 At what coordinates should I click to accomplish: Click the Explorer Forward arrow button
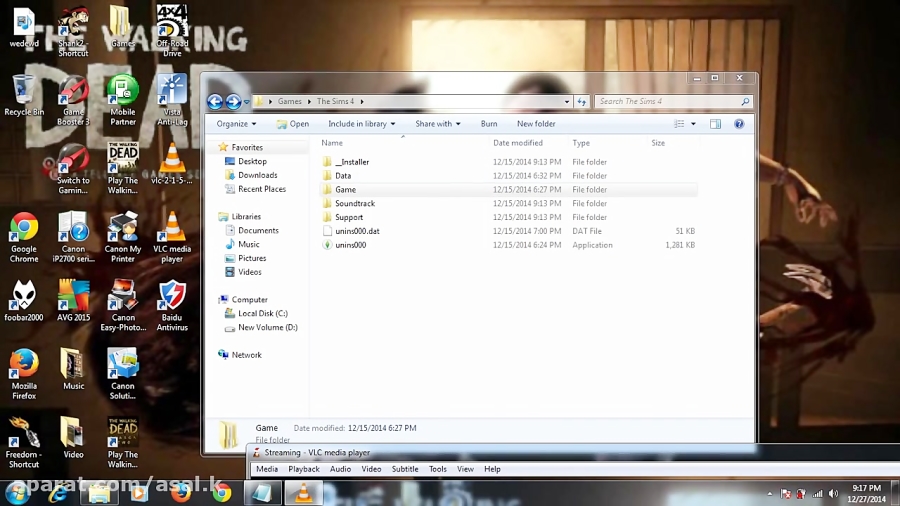point(233,102)
